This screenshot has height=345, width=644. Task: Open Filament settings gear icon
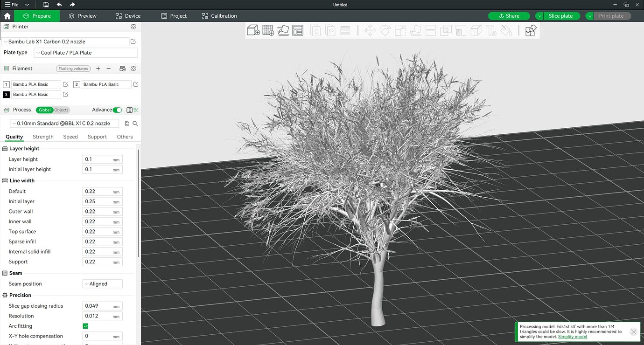point(133,69)
